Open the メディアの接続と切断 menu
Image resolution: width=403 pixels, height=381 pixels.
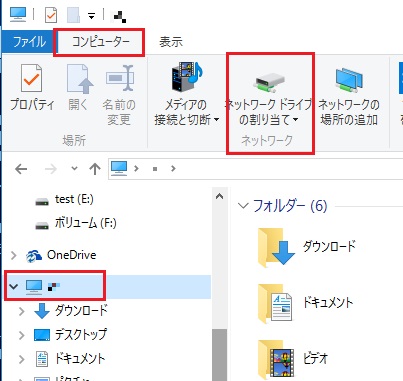(x=187, y=95)
